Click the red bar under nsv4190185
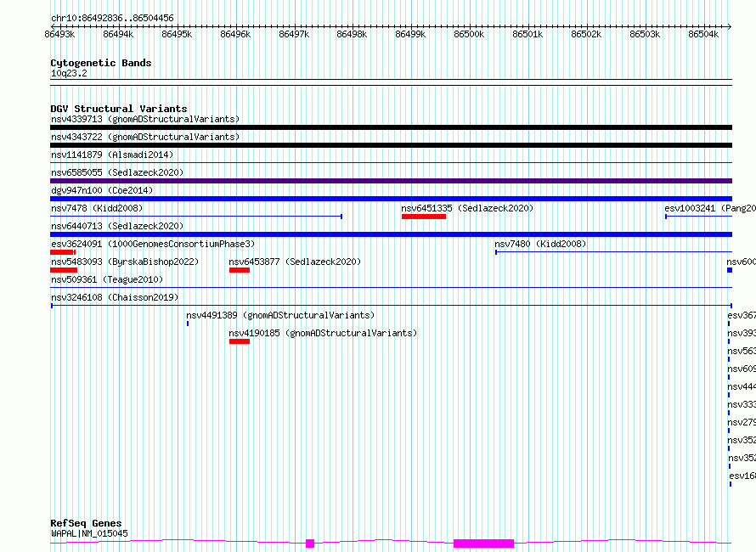 click(x=240, y=341)
